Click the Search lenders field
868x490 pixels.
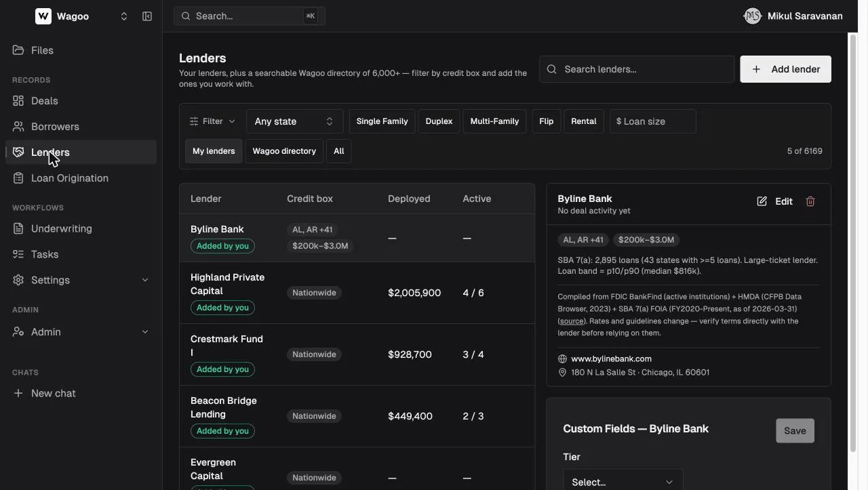click(637, 69)
